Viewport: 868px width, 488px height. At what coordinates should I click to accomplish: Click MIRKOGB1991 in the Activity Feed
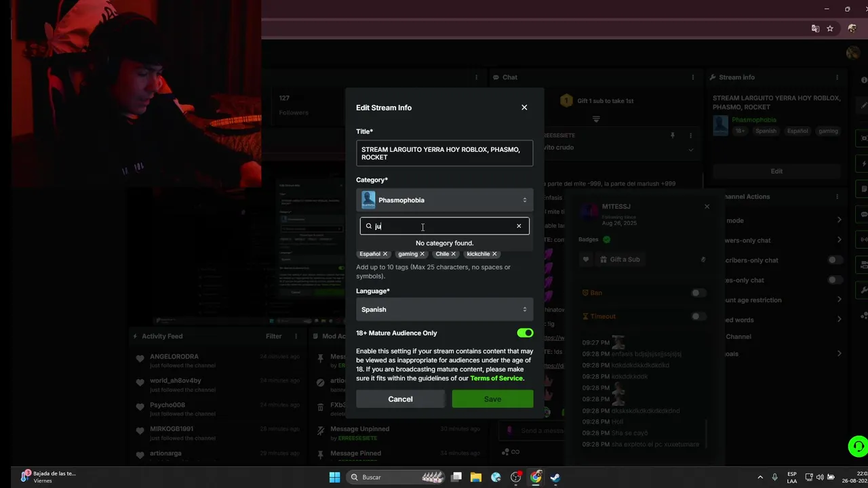coord(172,429)
